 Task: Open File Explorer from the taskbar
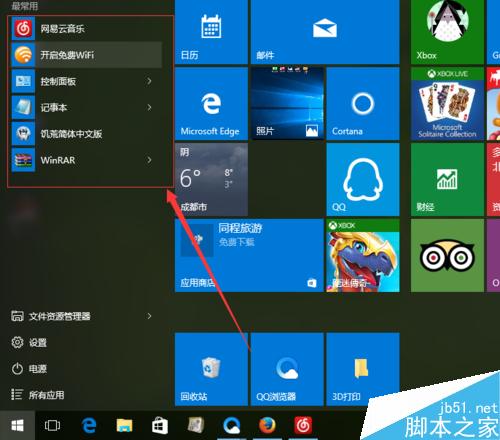coord(124,425)
